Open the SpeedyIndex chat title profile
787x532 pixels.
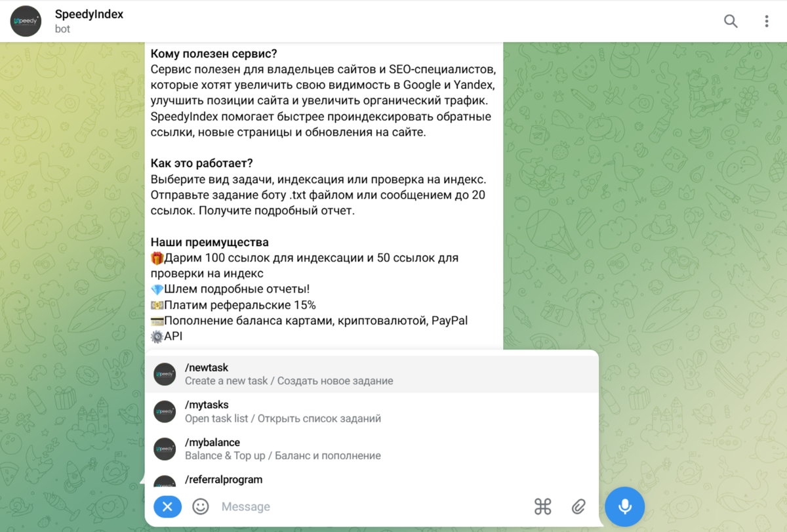89,14
